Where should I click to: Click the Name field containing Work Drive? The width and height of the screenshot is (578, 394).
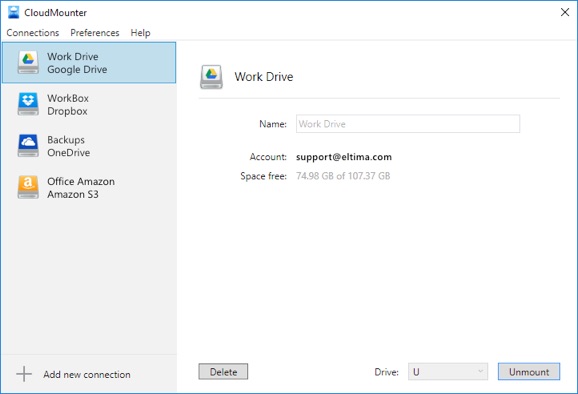point(408,124)
